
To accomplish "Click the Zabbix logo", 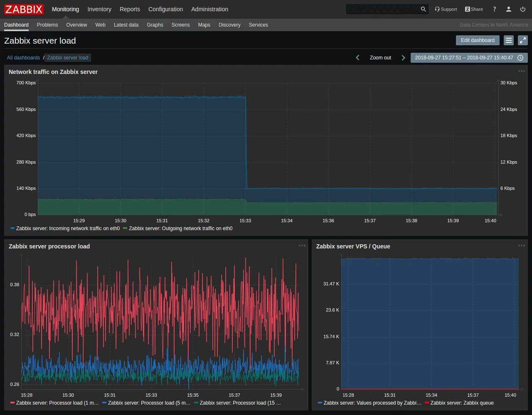I will pos(24,9).
